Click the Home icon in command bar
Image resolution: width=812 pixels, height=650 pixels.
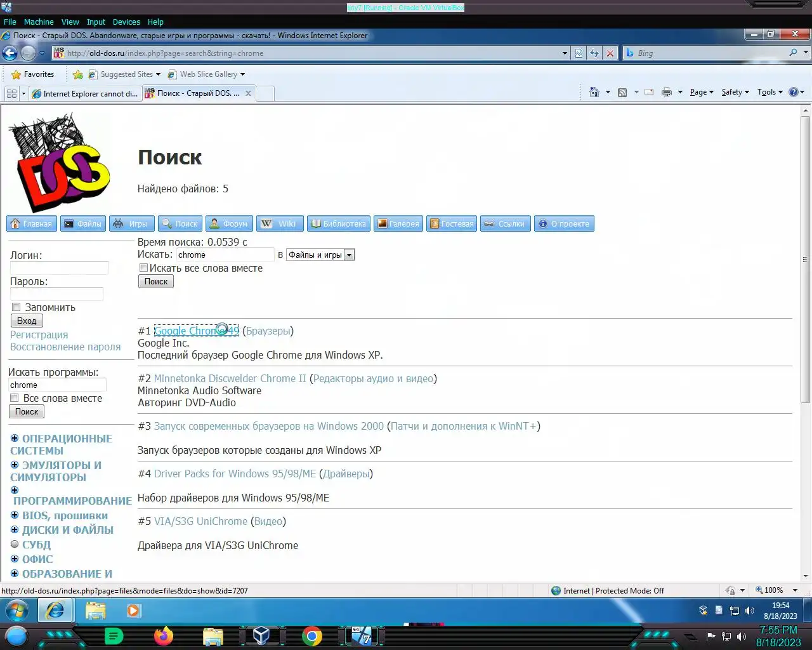point(594,92)
